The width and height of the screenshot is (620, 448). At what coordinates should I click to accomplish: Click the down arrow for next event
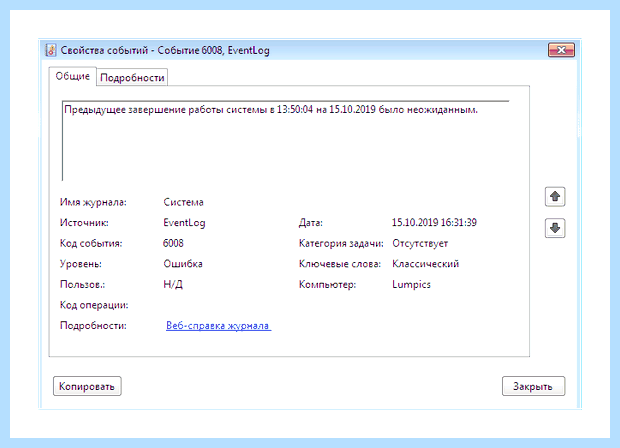point(555,228)
